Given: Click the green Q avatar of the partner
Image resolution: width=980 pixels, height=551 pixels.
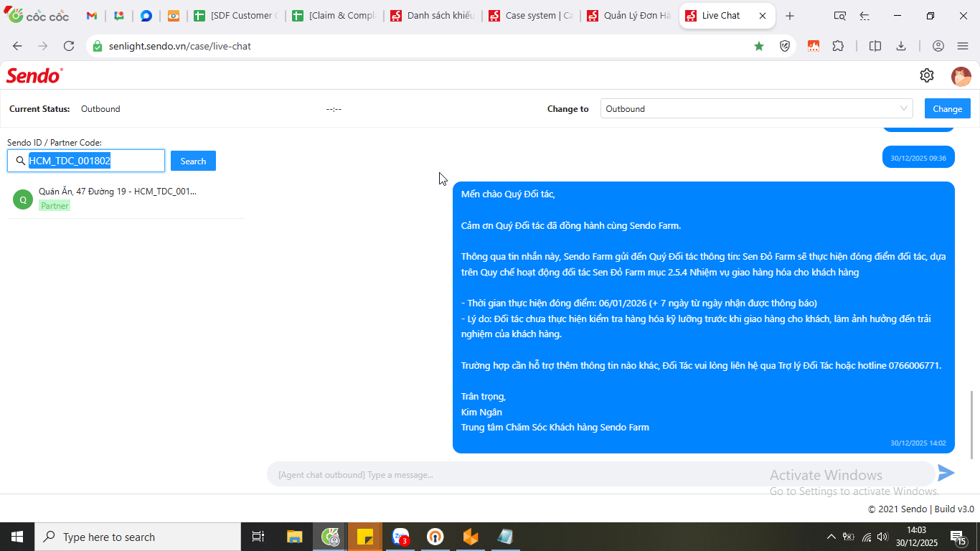Looking at the screenshot, I should (x=23, y=199).
